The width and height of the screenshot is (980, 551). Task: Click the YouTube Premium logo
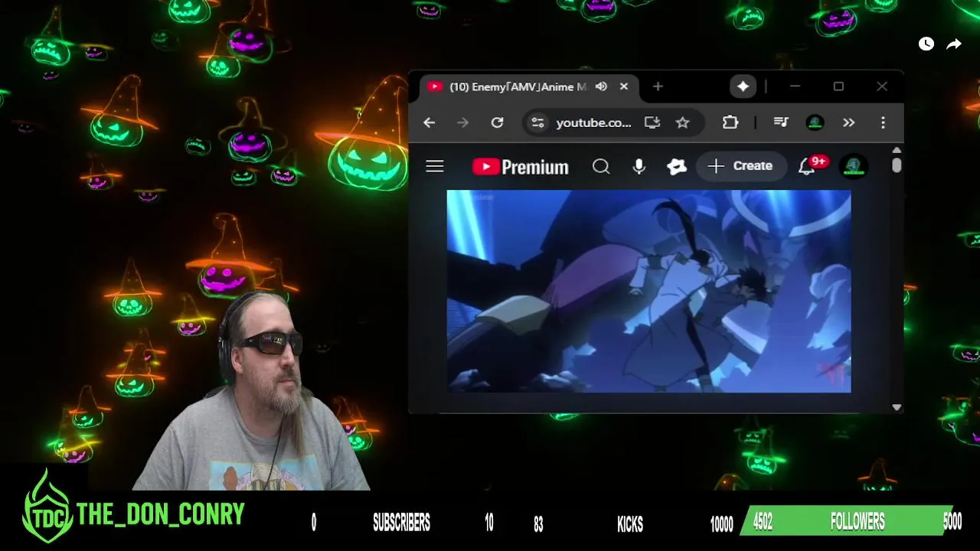(x=521, y=167)
